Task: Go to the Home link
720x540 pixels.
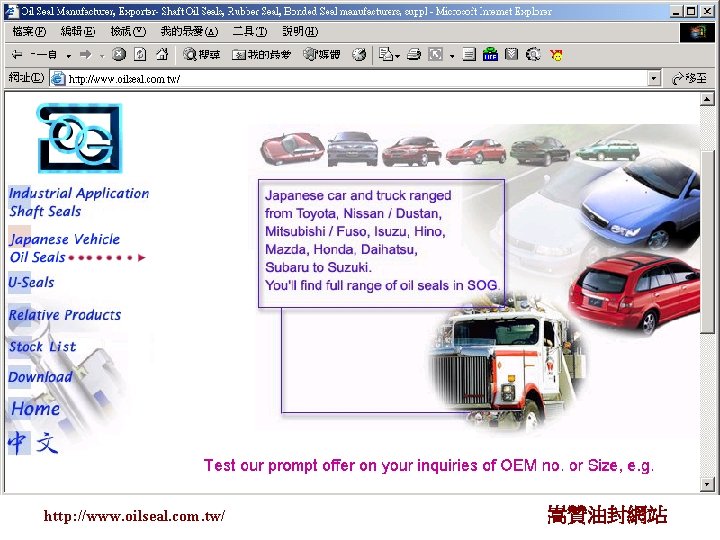Action: pyautogui.click(x=35, y=408)
